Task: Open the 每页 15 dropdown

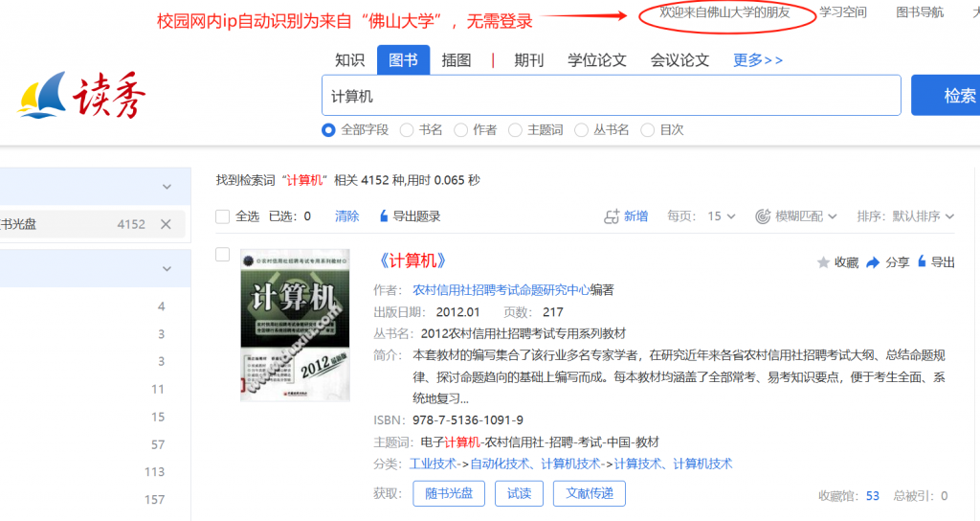Action: [x=722, y=216]
